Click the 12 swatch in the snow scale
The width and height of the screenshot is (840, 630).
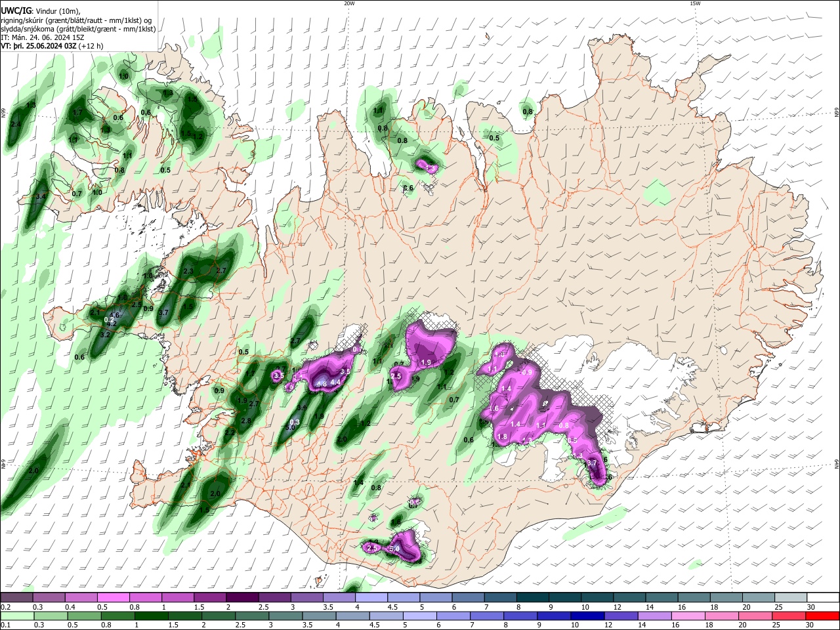tap(630, 598)
